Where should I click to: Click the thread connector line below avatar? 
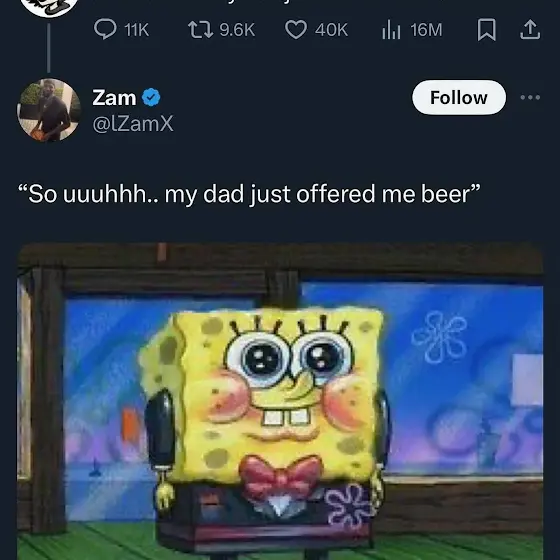click(x=49, y=48)
